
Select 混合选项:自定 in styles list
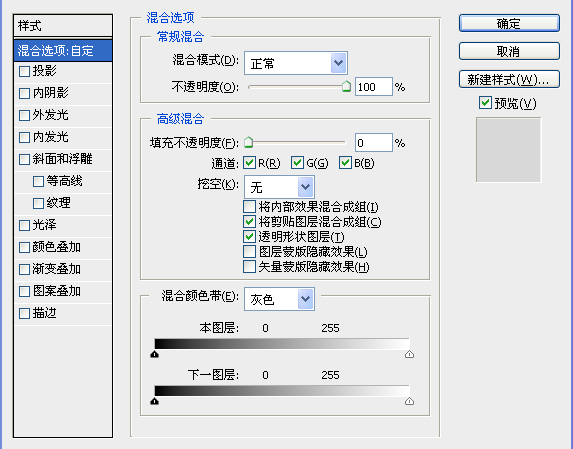(x=63, y=50)
